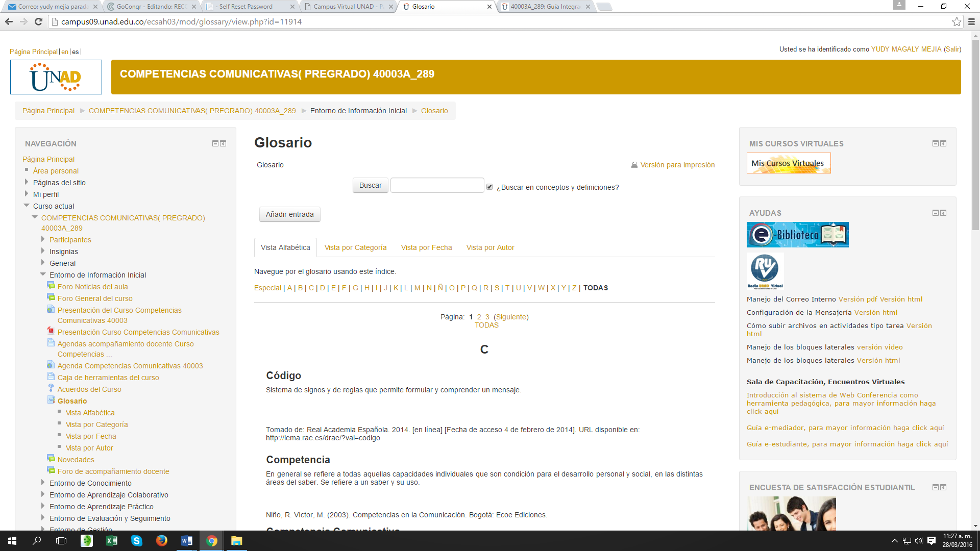This screenshot has height=551, width=980.
Task: Expand Entorno de Conocimiento in the navigation
Action: (43, 483)
